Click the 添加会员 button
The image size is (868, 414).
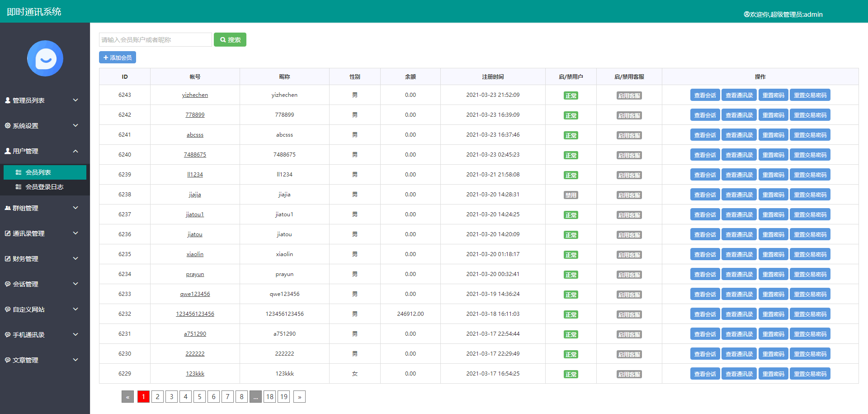point(118,57)
